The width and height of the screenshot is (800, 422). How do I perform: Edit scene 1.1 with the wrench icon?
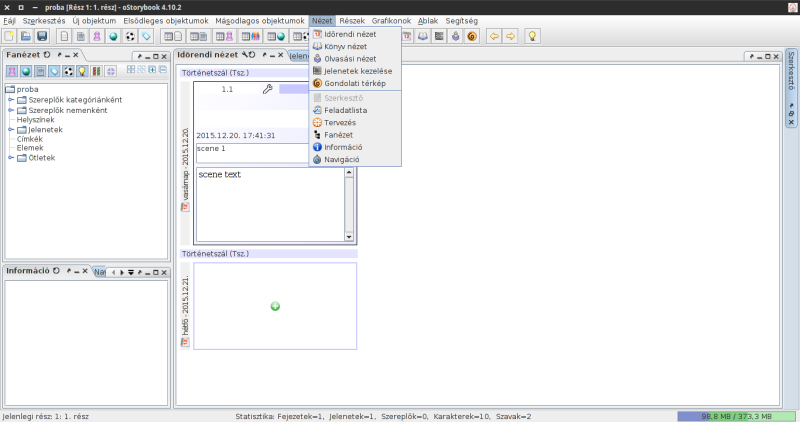tap(267, 89)
